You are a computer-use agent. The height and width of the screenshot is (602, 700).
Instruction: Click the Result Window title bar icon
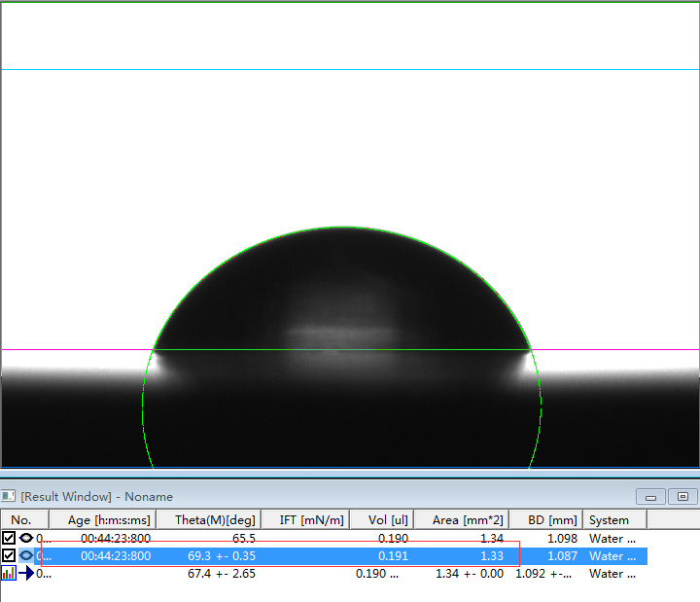9,496
